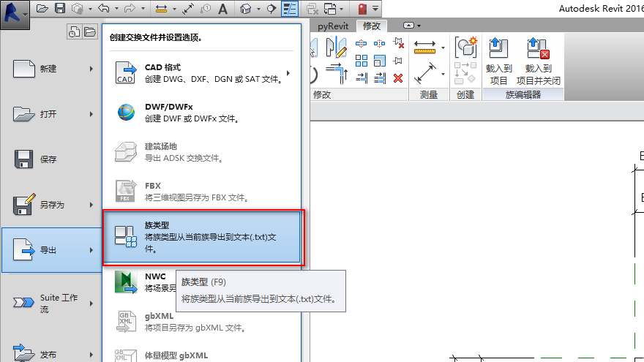Screen dimensions: 644x362
Task: Open the 发布 (Publish) menu item
Action: click(x=52, y=354)
